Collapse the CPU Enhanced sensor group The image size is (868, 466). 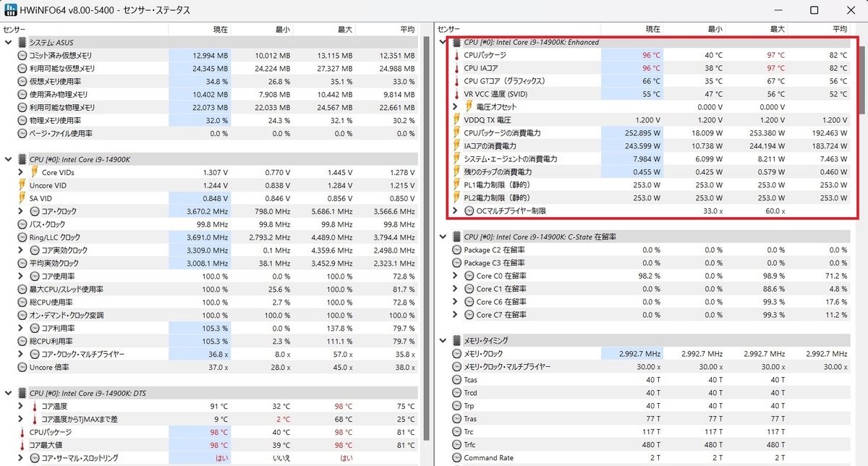(x=442, y=42)
